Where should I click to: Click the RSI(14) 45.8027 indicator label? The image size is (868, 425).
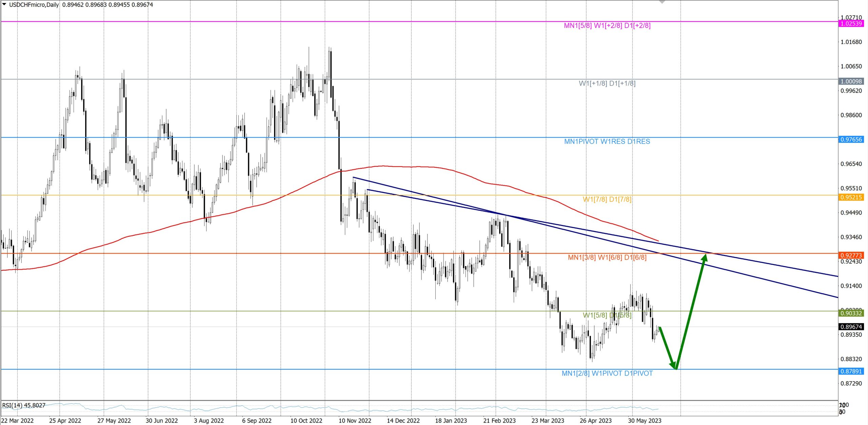pyautogui.click(x=24, y=405)
